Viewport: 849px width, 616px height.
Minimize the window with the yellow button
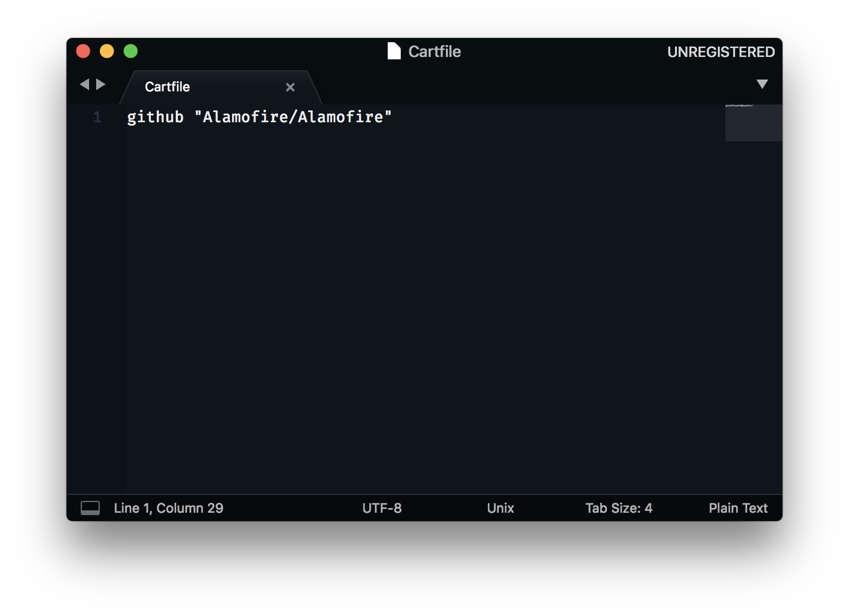pos(107,51)
